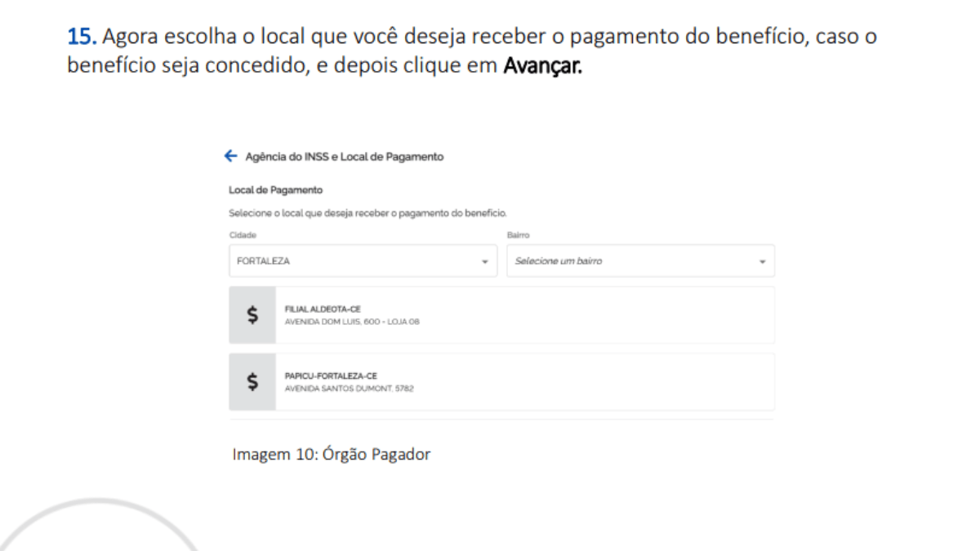The image size is (980, 551).
Task: Click the Cidade field label
Action: click(241, 234)
